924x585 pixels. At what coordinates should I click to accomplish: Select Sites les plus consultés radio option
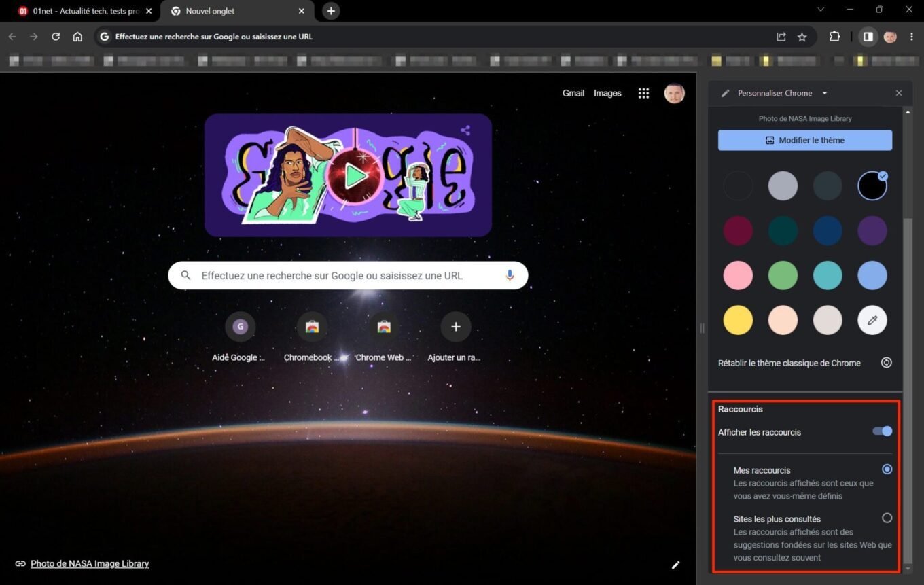[887, 518]
